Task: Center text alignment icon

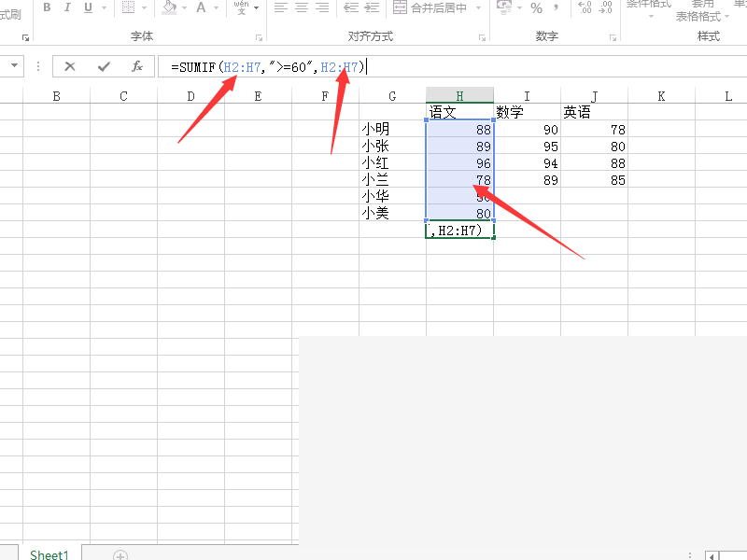Action: tap(302, 7)
